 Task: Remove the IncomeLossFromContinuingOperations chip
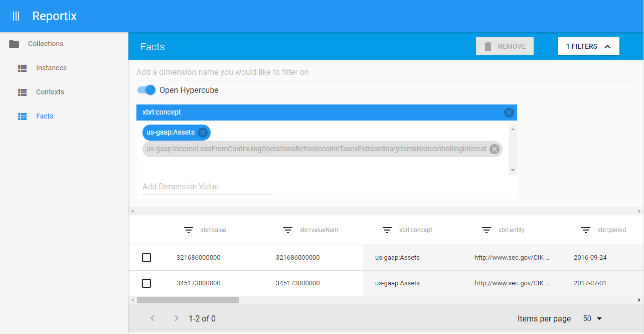pos(494,149)
